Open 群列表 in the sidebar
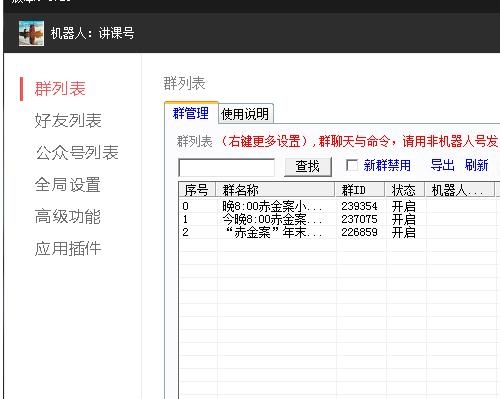Screen dimensions: 500x399 60,89
